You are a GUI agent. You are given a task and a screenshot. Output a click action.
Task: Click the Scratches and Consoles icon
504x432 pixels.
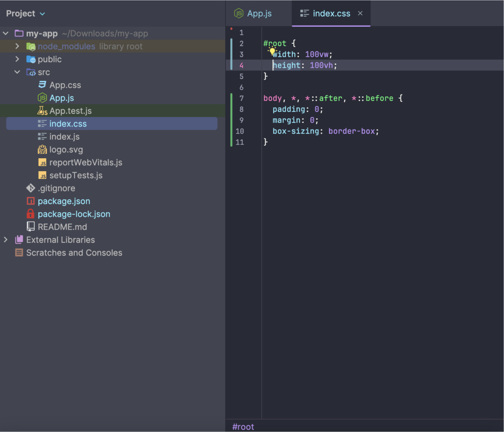click(x=19, y=253)
